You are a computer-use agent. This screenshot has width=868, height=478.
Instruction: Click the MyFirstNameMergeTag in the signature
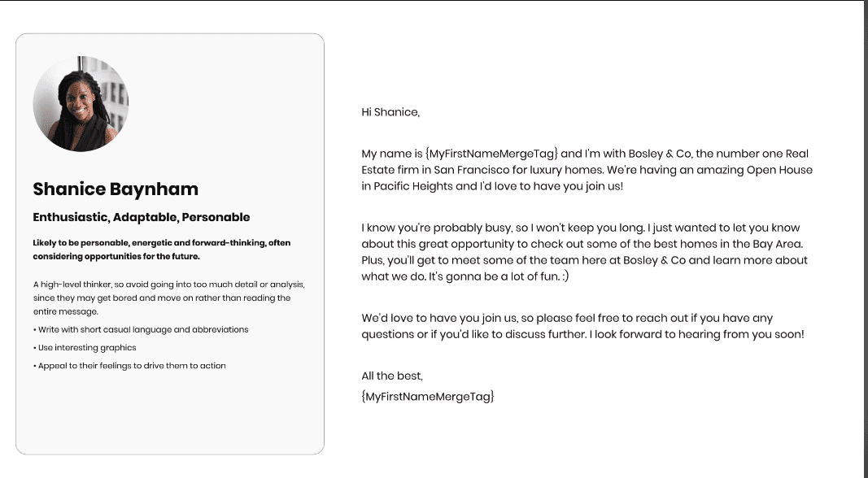pos(428,397)
